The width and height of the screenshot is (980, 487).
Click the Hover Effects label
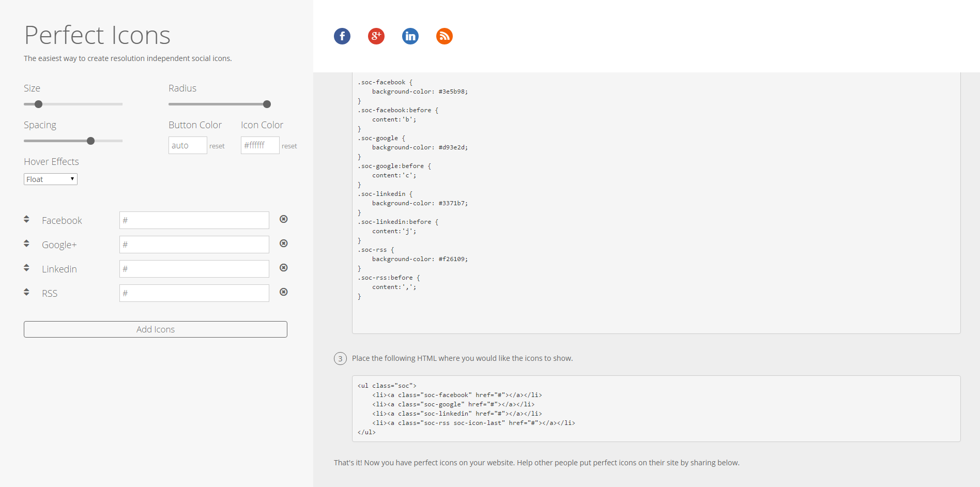pyautogui.click(x=51, y=162)
